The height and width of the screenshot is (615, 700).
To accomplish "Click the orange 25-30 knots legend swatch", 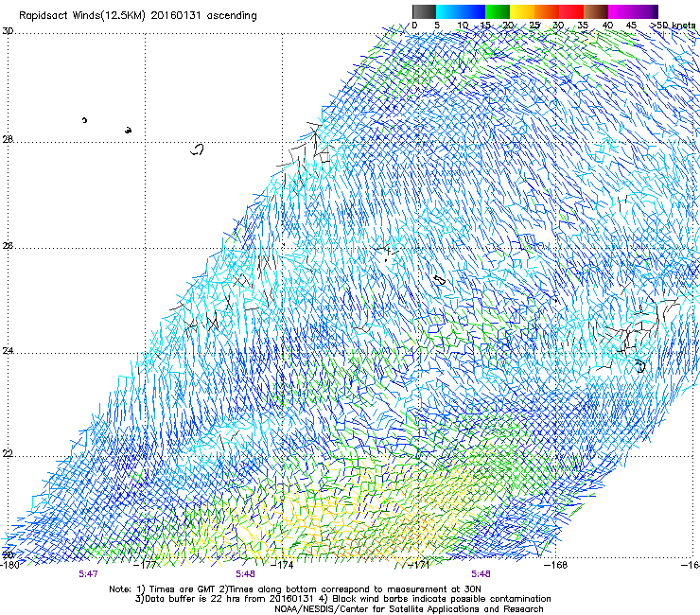I will 547,11.
